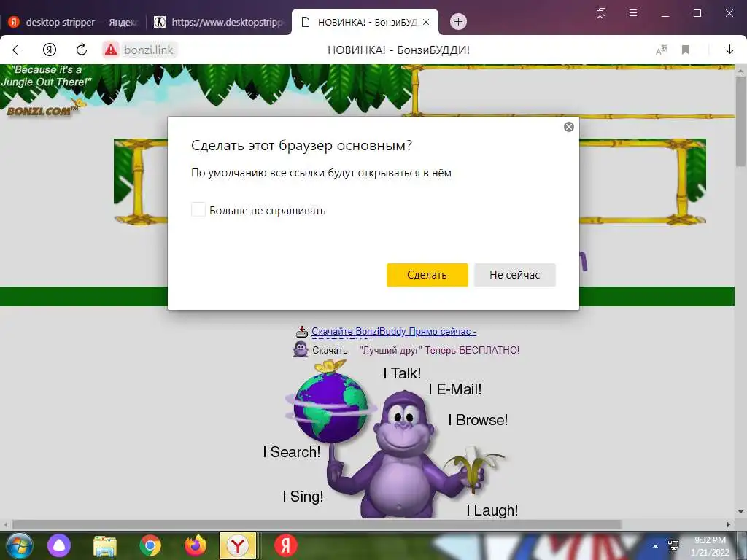Click the horizontal scrollbar thumb
This screenshot has height=560, width=747.
317,525
